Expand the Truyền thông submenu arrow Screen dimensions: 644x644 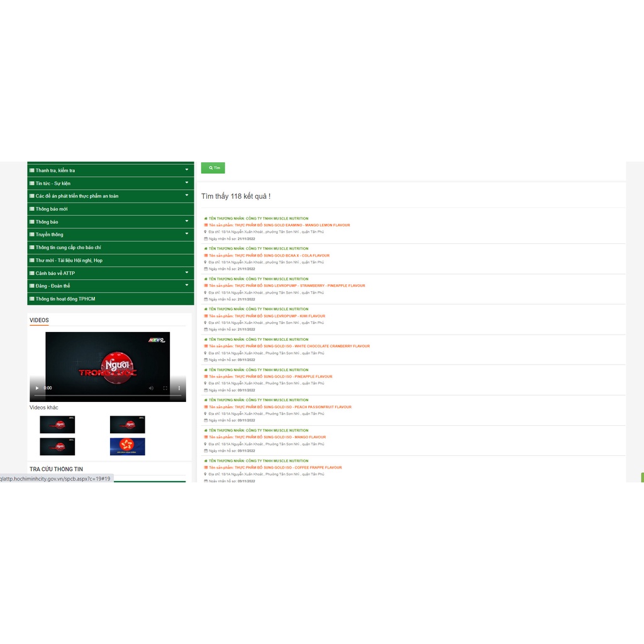(187, 234)
